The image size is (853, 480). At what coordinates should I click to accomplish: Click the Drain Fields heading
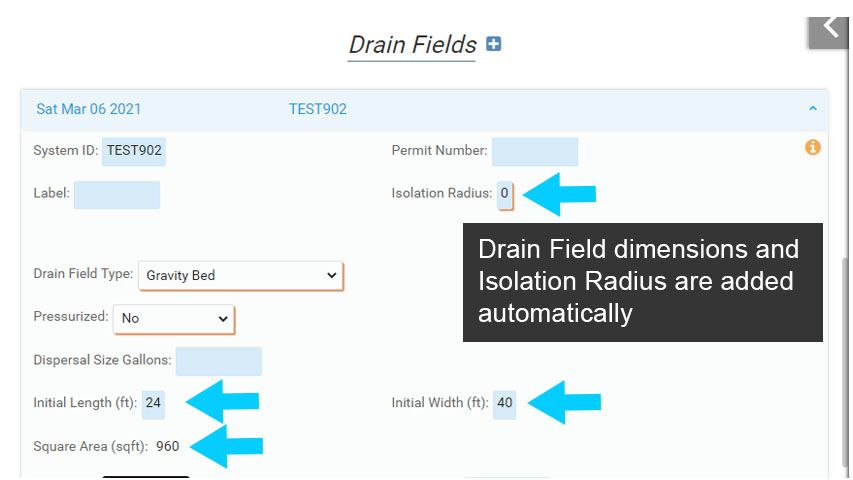(412, 45)
